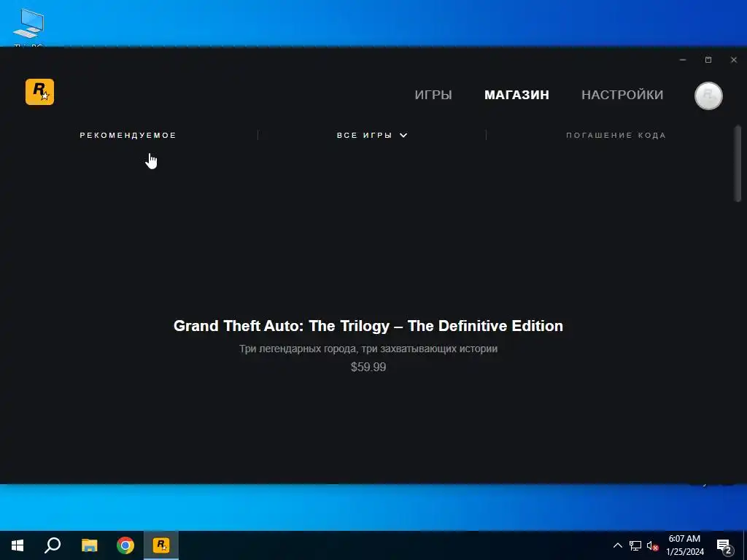Maximize the Rockstar launcher window
The image size is (747, 560).
(708, 60)
